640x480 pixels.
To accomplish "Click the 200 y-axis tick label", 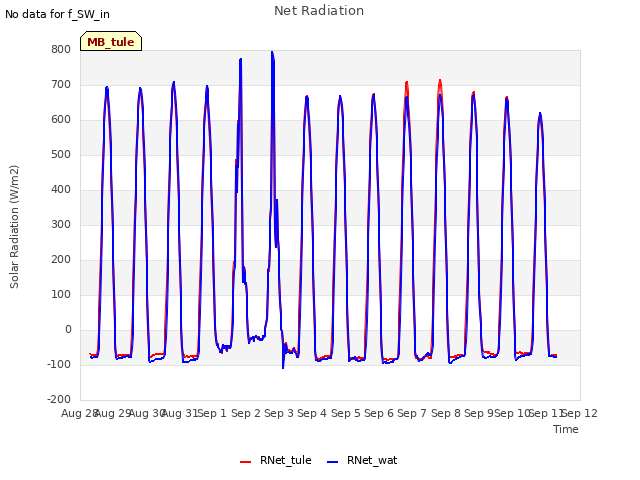I will (61, 260).
